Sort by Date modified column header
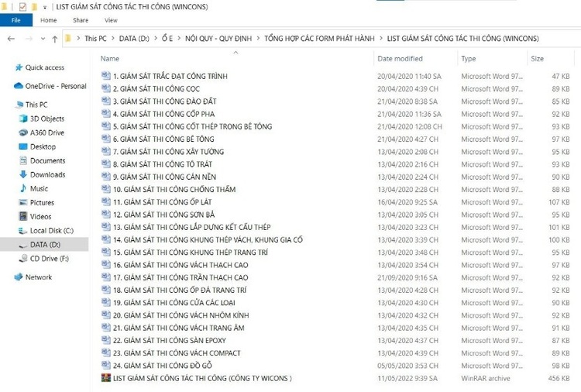This screenshot has height=392, width=581. click(x=400, y=59)
